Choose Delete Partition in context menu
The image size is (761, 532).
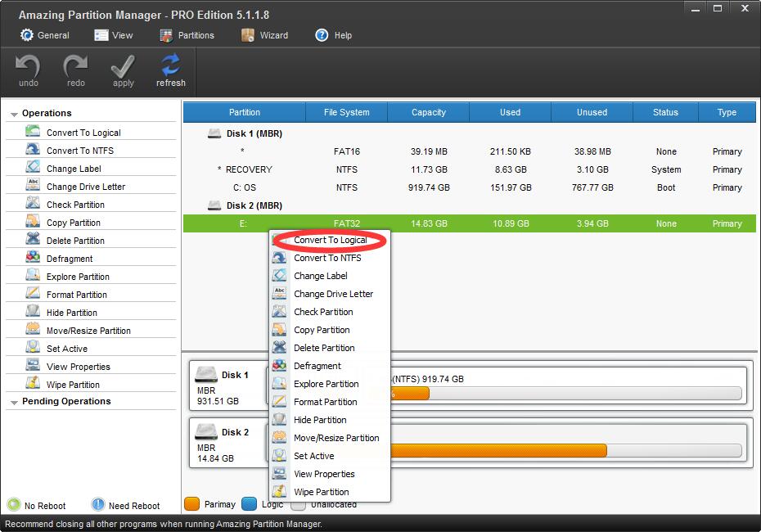330,348
